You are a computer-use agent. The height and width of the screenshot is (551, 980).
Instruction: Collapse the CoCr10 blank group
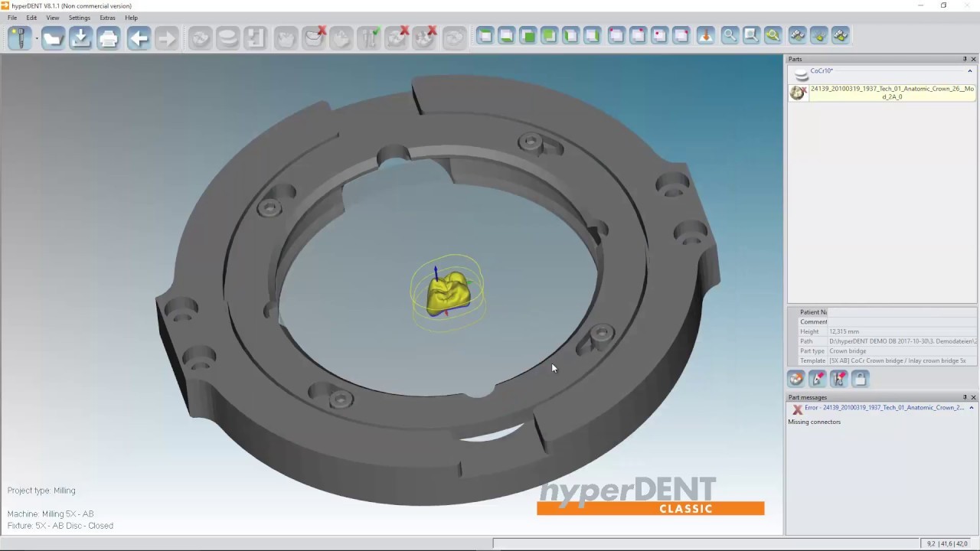coord(970,71)
